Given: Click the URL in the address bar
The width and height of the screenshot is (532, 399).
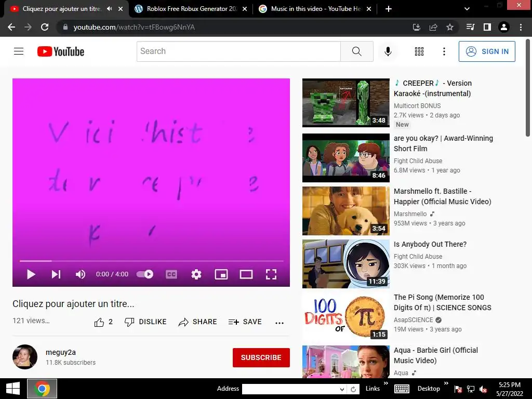Looking at the screenshot, I should 134,27.
